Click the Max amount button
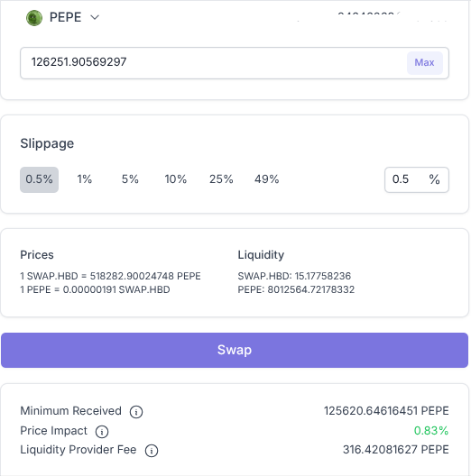The width and height of the screenshot is (471, 476). 424,62
